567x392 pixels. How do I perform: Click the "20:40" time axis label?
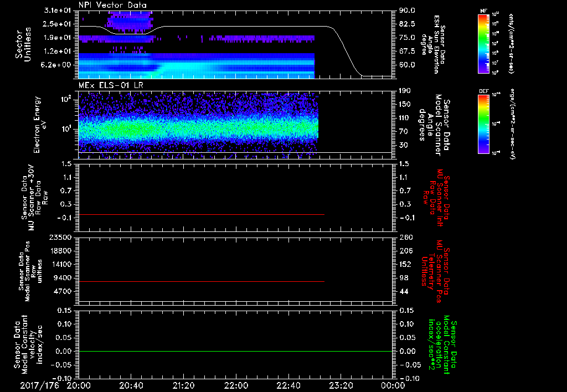(x=131, y=385)
